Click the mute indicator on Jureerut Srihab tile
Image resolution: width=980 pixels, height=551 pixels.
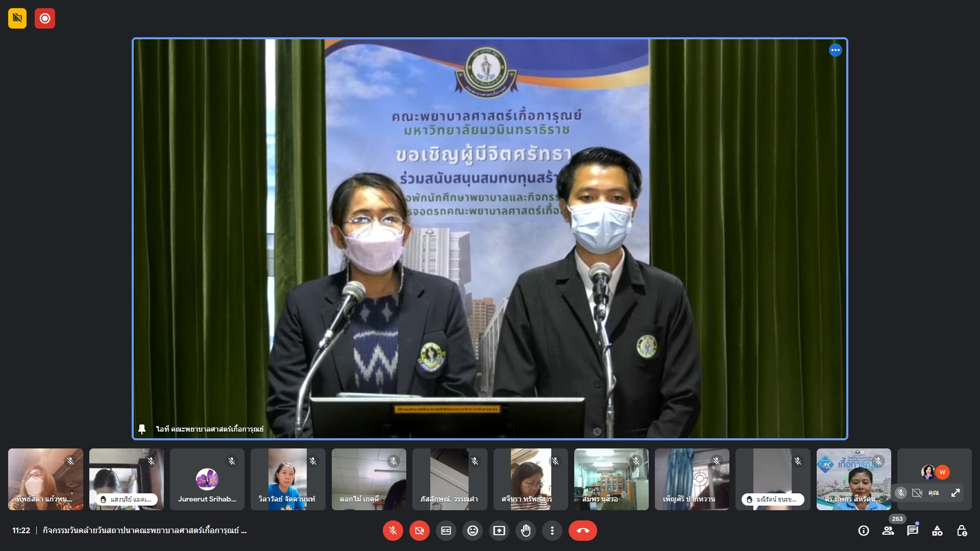coord(232,461)
